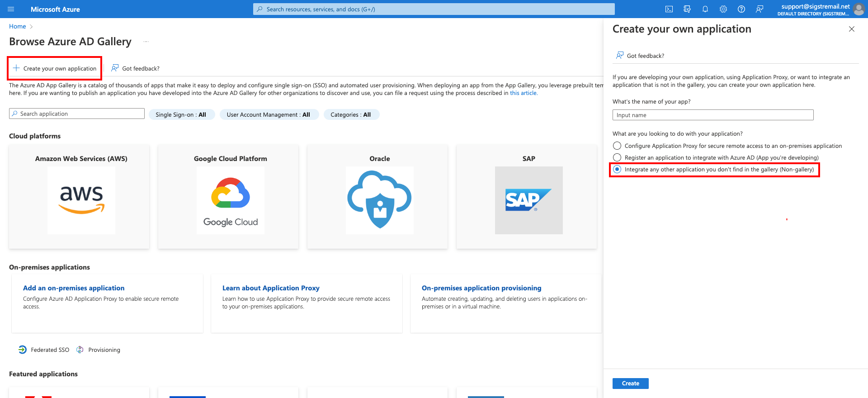The image size is (868, 398).
Task: Open the top bar feedback icon
Action: point(759,9)
